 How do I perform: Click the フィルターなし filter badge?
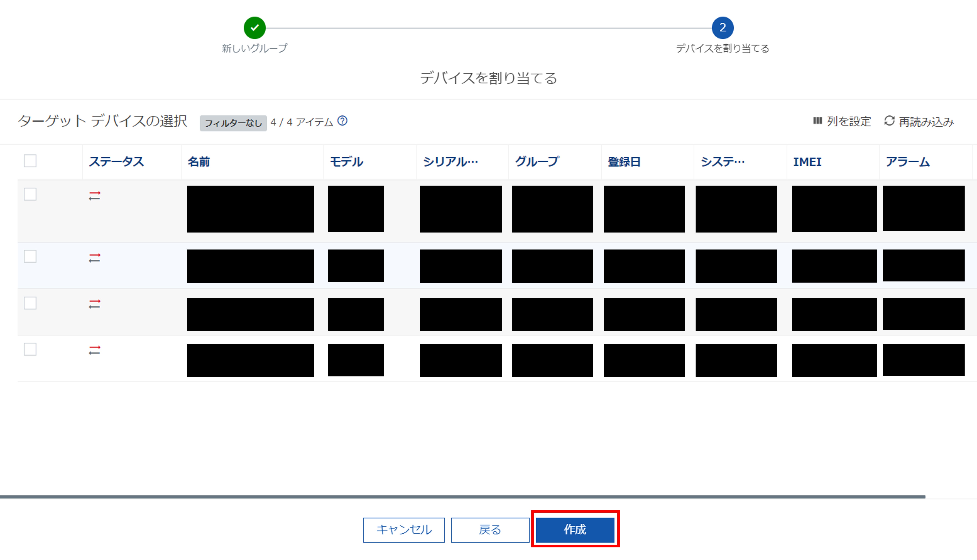[233, 123]
